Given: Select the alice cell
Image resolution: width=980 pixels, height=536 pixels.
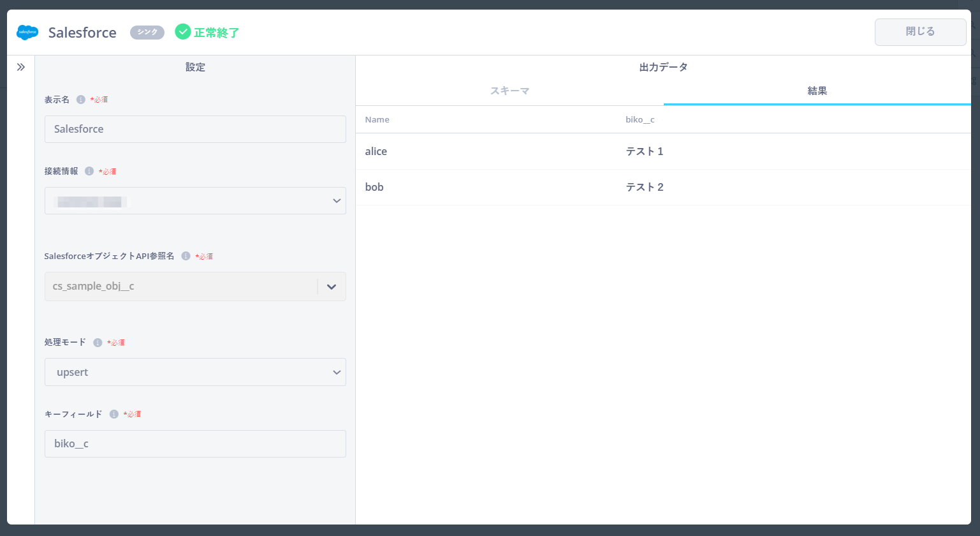Looking at the screenshot, I should pyautogui.click(x=376, y=151).
